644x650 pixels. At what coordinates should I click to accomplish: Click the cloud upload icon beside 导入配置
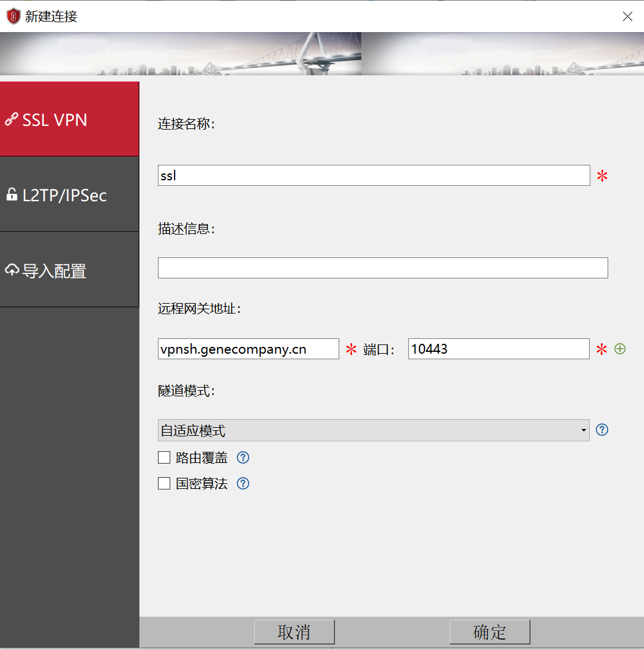(x=12, y=270)
